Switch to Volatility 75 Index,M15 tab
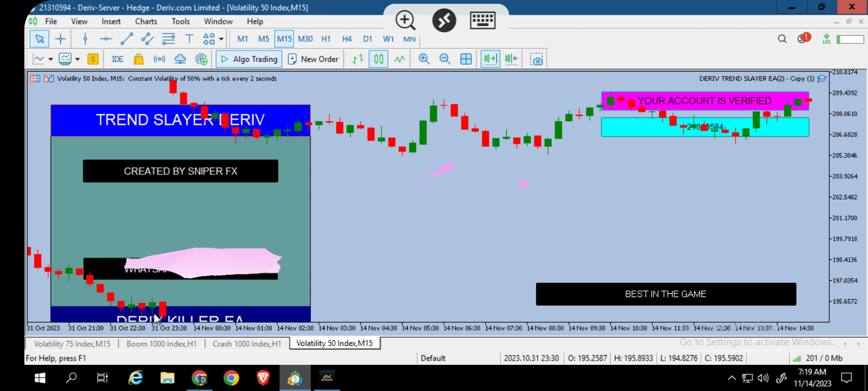The image size is (868, 391). tap(72, 344)
